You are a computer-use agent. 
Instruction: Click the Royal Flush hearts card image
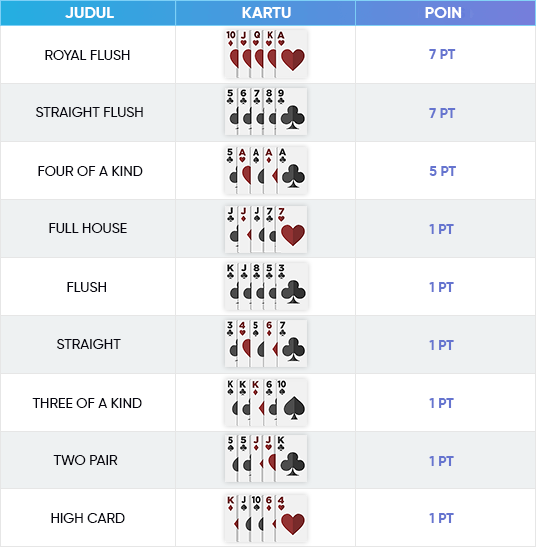pyautogui.click(x=266, y=54)
